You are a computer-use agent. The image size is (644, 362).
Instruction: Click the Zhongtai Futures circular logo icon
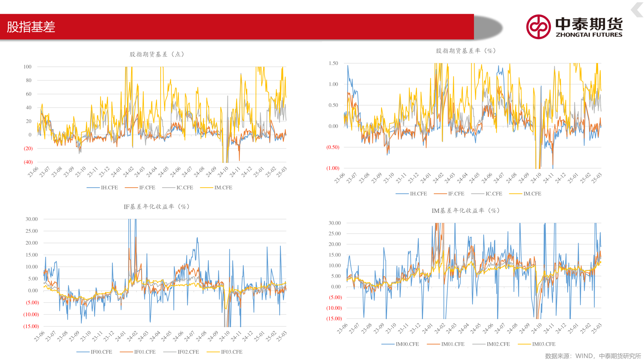538,27
